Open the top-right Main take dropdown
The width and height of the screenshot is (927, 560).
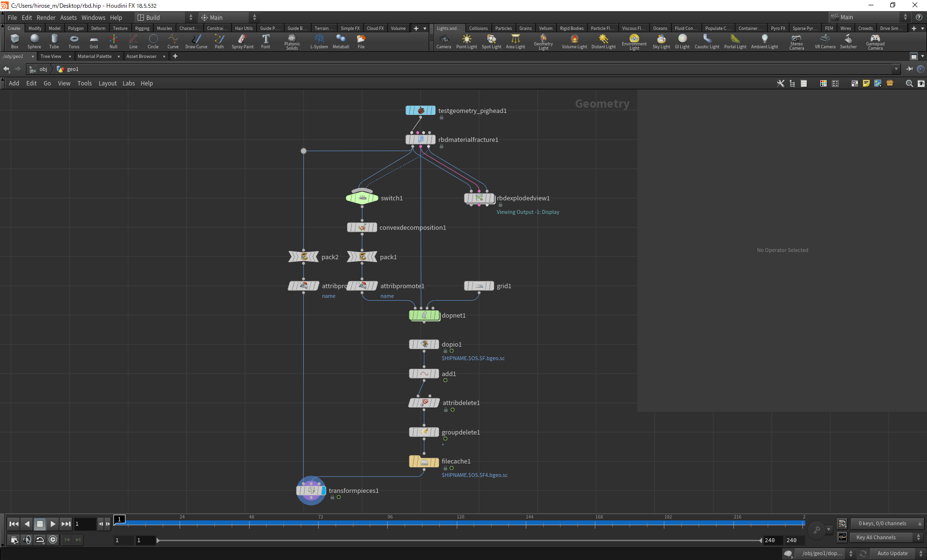[869, 17]
